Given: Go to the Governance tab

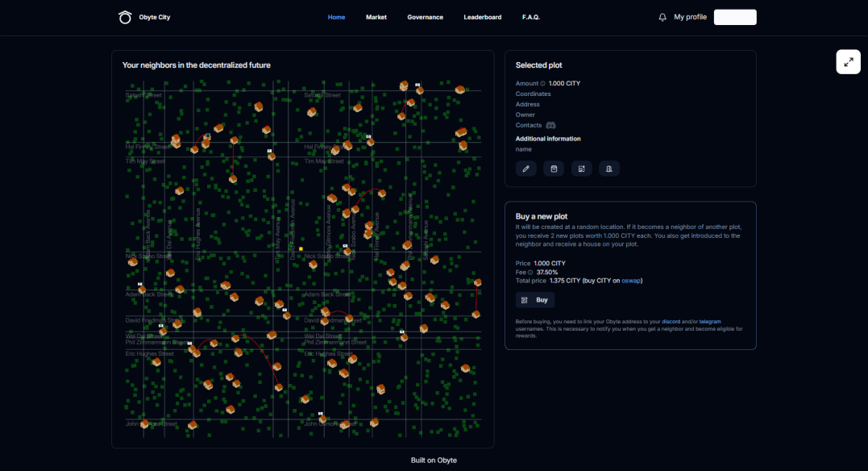Looking at the screenshot, I should pyautogui.click(x=426, y=17).
